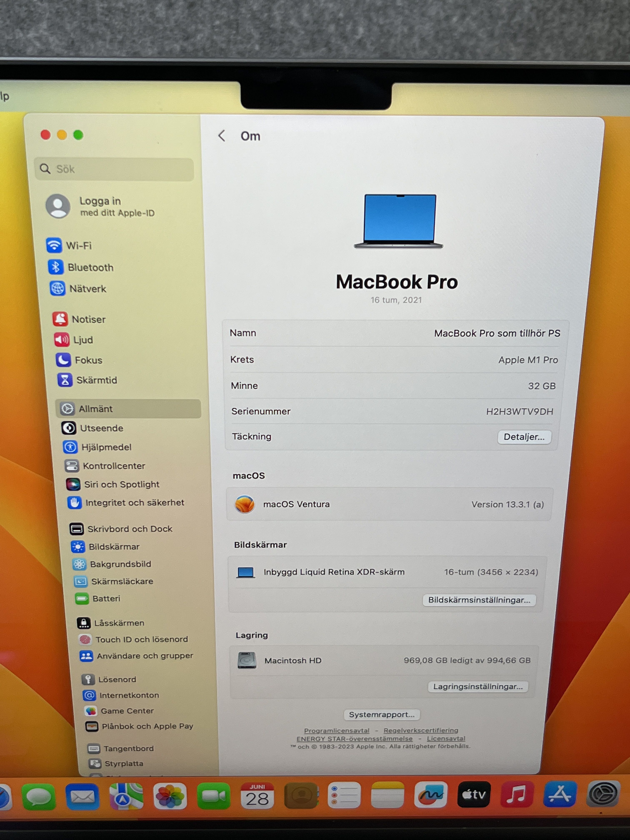Image resolution: width=630 pixels, height=840 pixels.
Task: Open Apple TV app in Dock
Action: tap(474, 794)
